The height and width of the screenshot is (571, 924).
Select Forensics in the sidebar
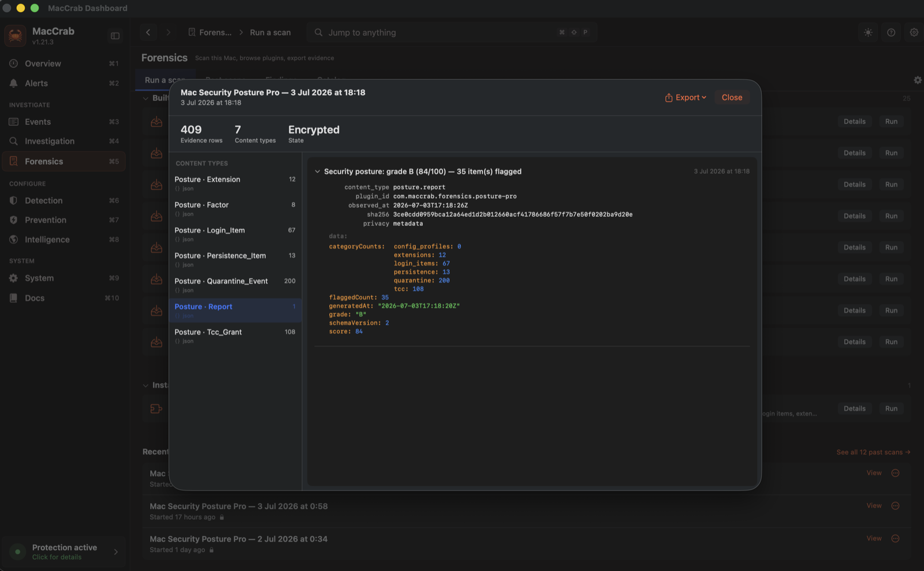(64, 161)
